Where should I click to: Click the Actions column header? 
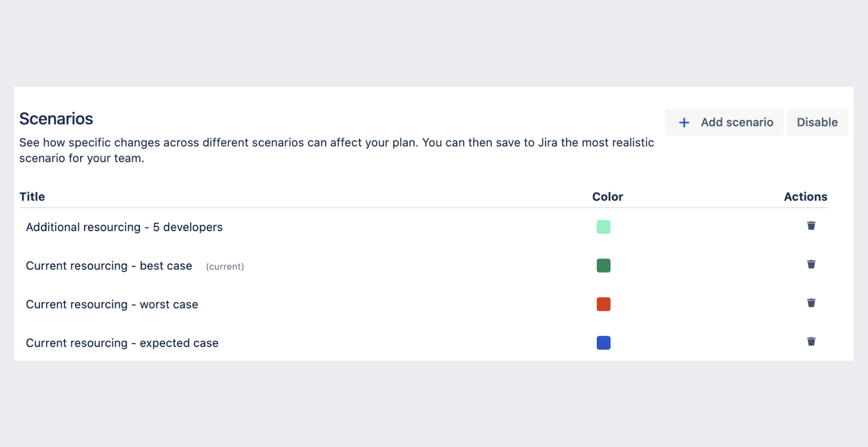(x=805, y=197)
